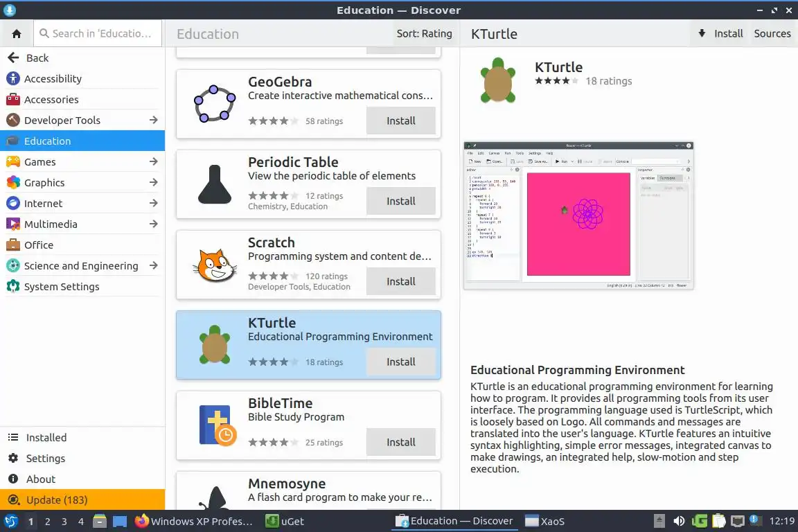
Task: Switch to virtual desktop 3
Action: pyautogui.click(x=64, y=522)
